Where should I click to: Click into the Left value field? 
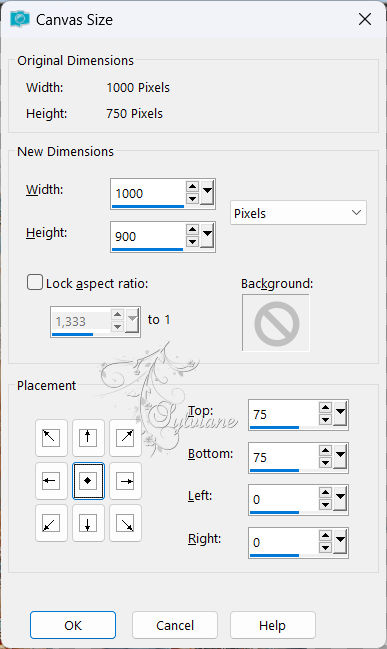coord(283,500)
